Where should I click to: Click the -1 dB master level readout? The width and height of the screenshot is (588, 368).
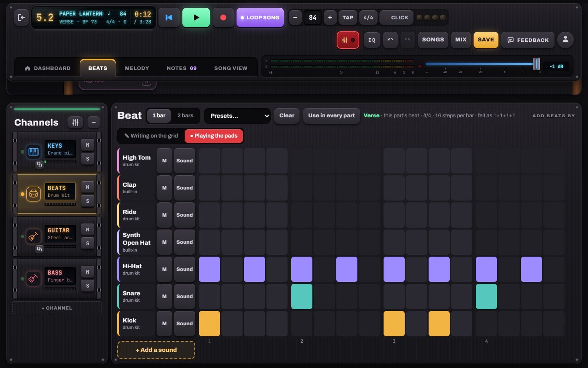[x=556, y=66]
